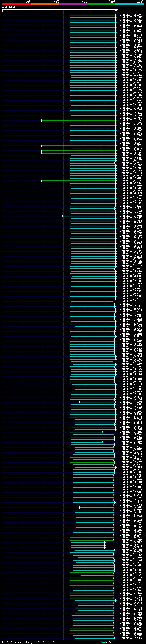Viewport: 146px width, 644px height.
Task: Select the UniRef100_B2J715 label
Action: pyautogui.click(x=131, y=324)
